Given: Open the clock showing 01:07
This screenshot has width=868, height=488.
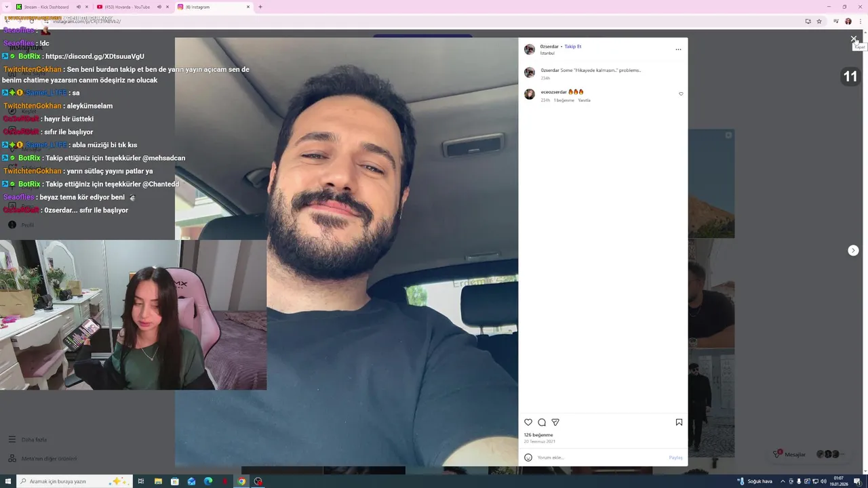Looking at the screenshot, I should (839, 481).
